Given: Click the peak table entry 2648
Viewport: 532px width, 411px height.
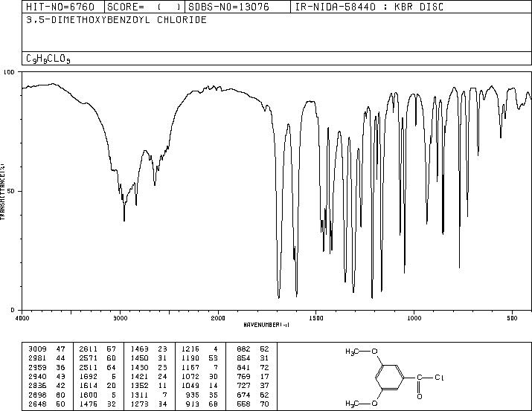Looking at the screenshot, I should click(37, 404).
